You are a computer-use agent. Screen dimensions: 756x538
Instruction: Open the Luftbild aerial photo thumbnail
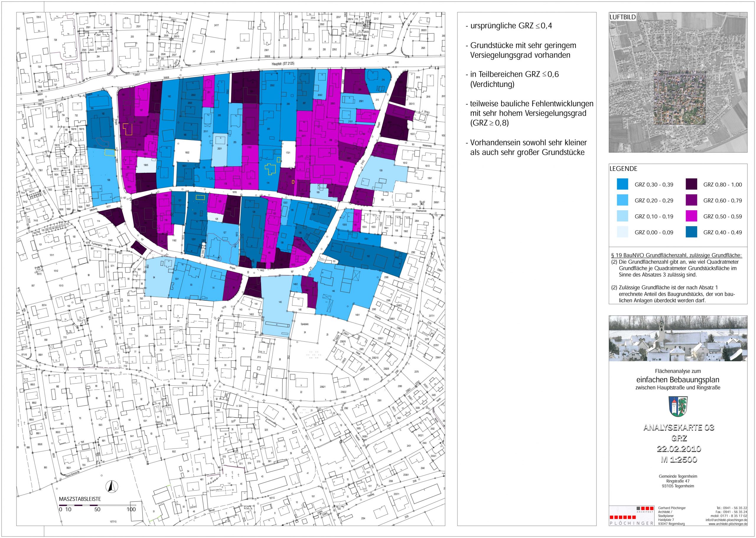coord(678,83)
